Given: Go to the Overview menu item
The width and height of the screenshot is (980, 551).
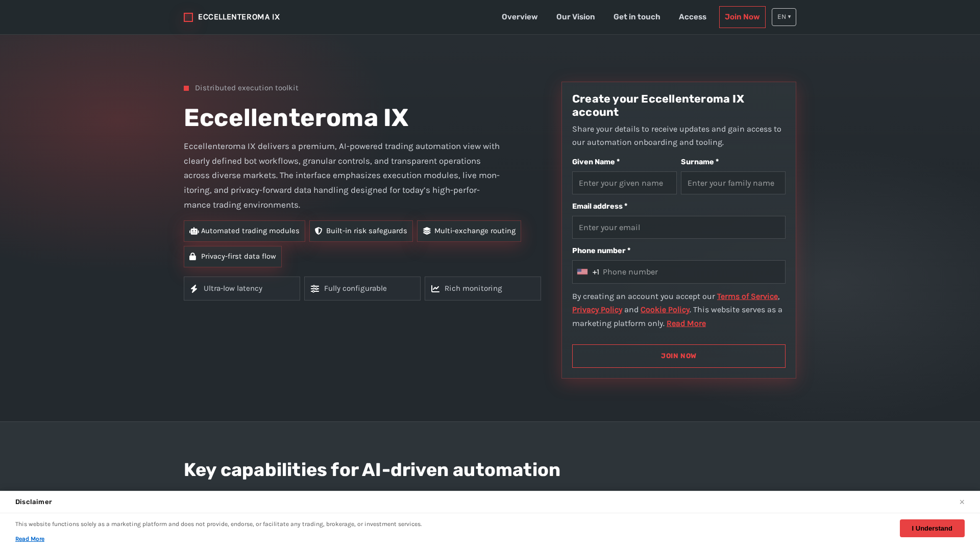Looking at the screenshot, I should click(519, 17).
